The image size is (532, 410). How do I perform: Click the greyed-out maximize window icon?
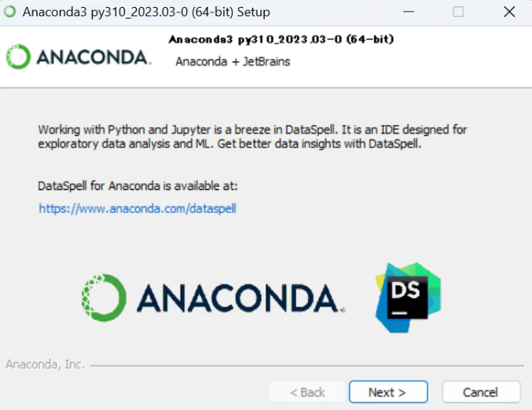point(459,12)
